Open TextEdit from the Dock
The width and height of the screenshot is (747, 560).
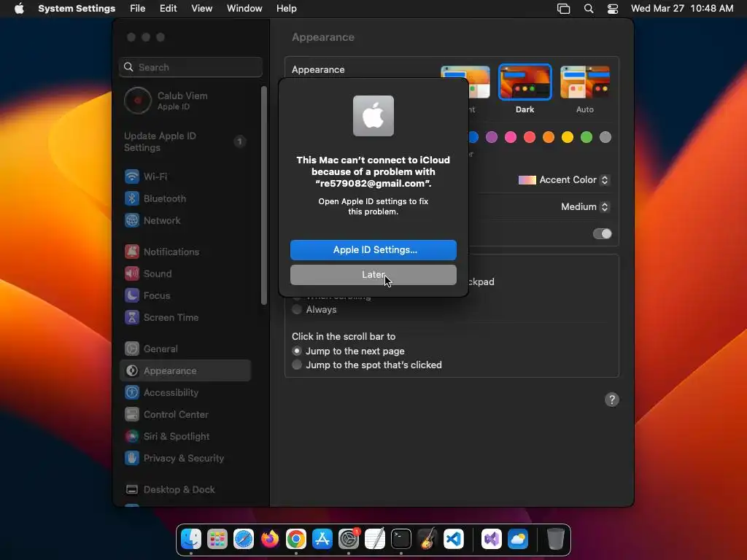point(375,539)
